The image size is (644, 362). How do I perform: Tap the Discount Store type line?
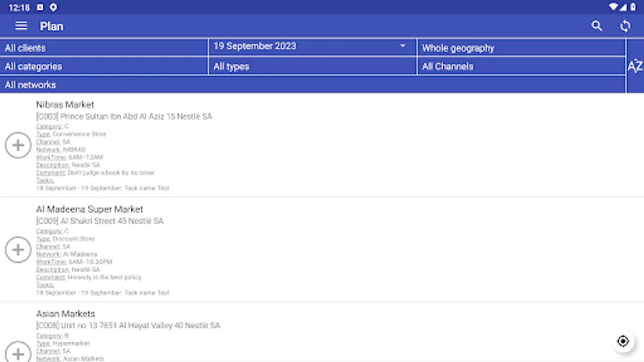(x=65, y=239)
